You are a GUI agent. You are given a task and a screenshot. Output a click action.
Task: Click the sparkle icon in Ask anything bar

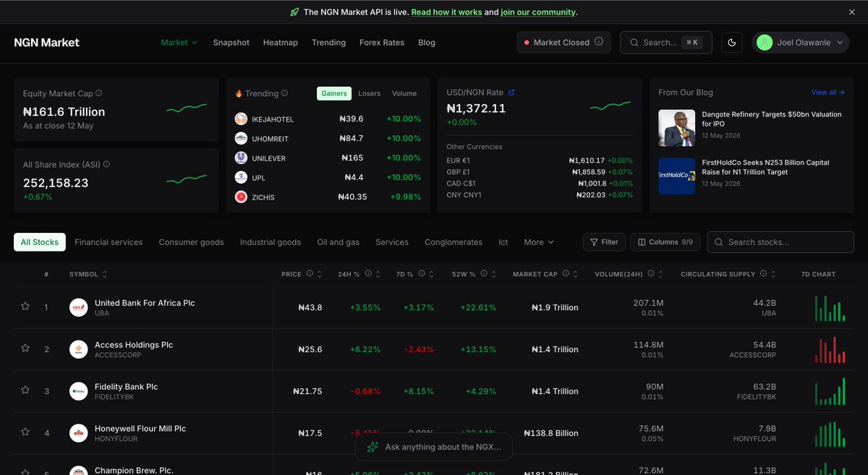pyautogui.click(x=373, y=447)
